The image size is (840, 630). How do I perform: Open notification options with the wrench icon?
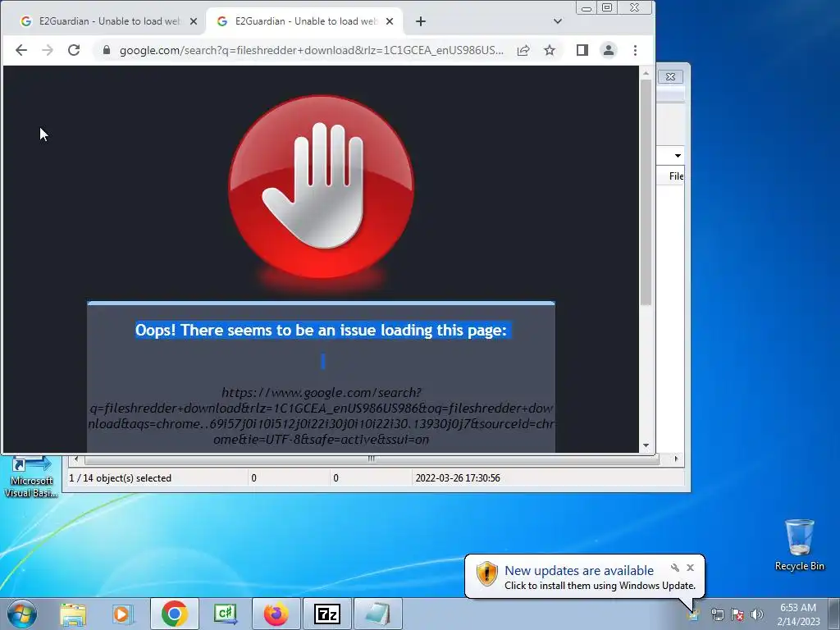tap(675, 568)
